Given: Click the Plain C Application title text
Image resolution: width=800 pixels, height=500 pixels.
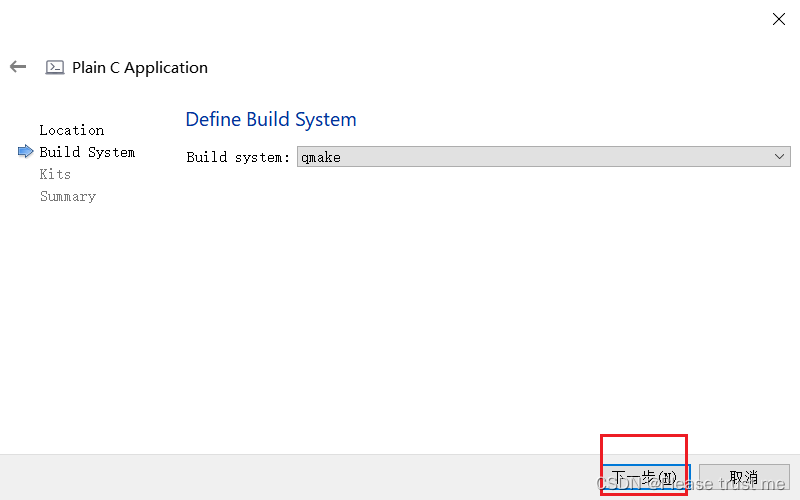Looking at the screenshot, I should [140, 67].
